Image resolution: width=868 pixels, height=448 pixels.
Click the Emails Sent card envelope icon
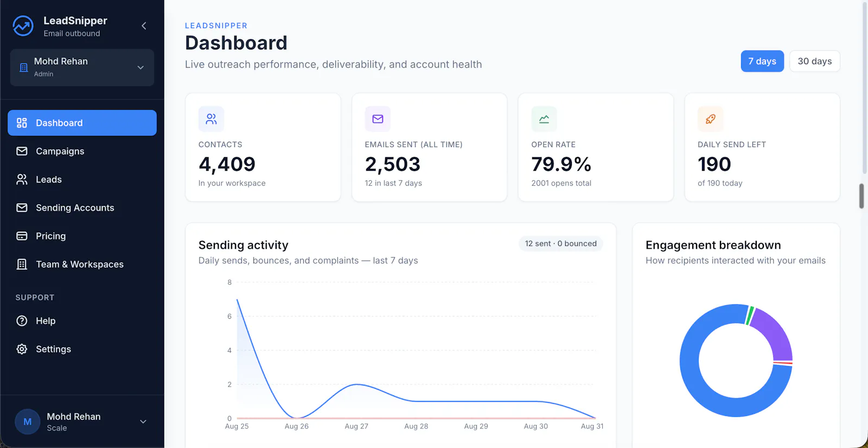(378, 119)
